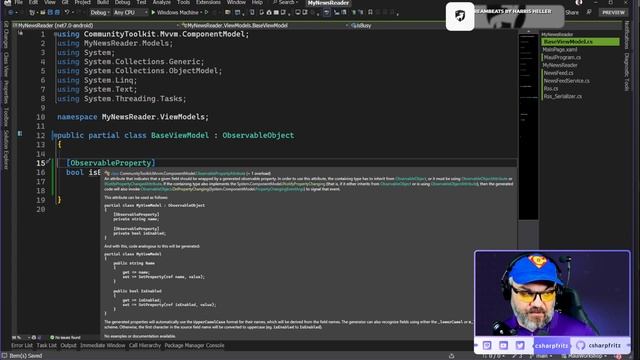Open the Solution Explorer side tab
This screenshot has height=360, width=640.
tap(6, 149)
